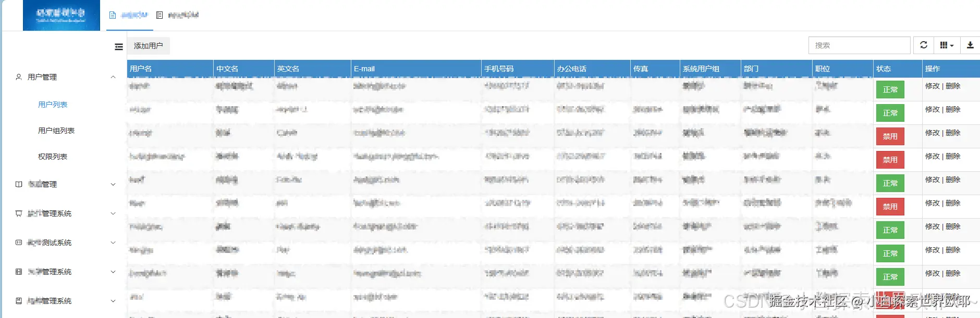
Task: Select the active tab with the document icon
Action: 128,15
